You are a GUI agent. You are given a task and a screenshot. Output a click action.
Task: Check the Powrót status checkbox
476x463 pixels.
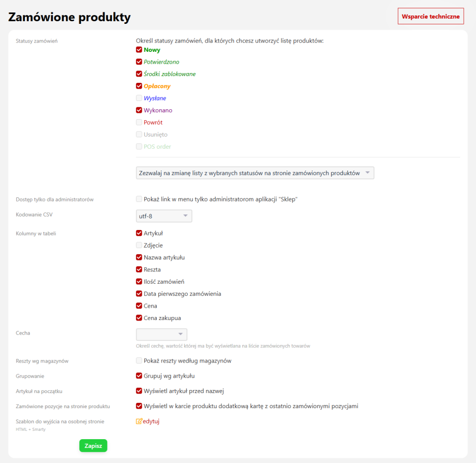click(x=139, y=123)
